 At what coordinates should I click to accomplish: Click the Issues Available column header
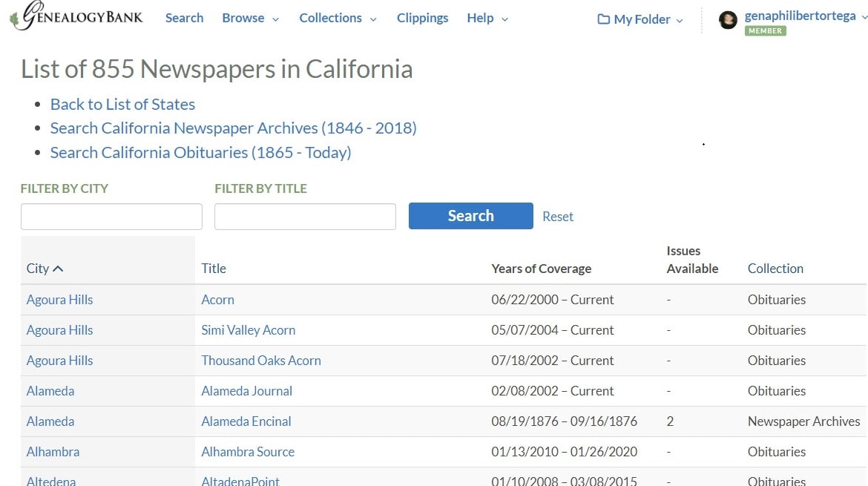pyautogui.click(x=692, y=260)
